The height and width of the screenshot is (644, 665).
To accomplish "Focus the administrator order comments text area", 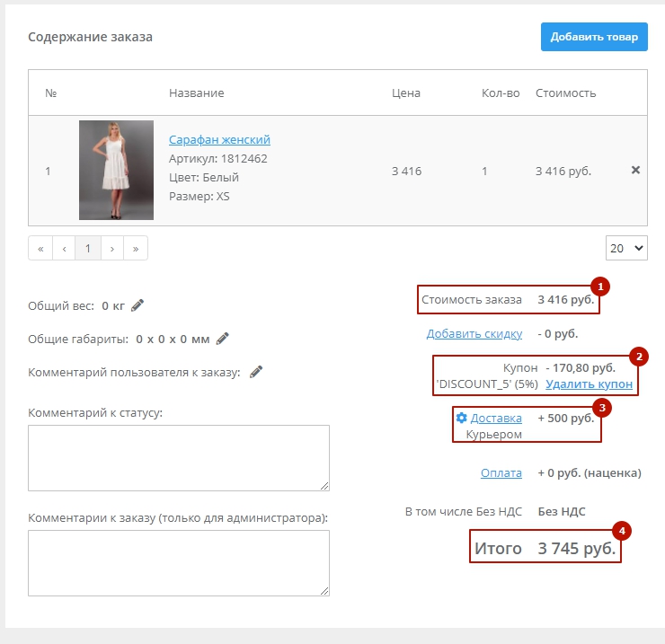I will tap(178, 562).
